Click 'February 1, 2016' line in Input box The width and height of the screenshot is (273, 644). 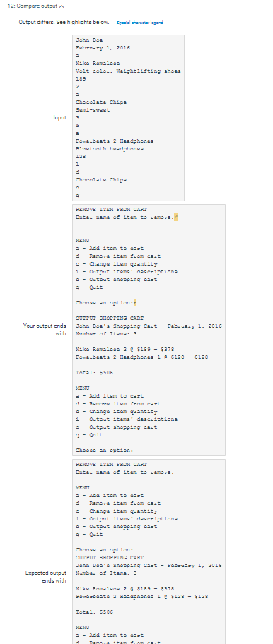coord(103,48)
